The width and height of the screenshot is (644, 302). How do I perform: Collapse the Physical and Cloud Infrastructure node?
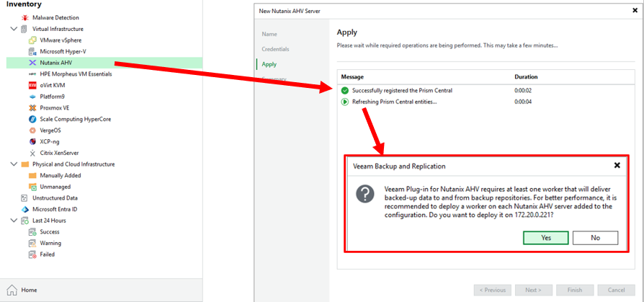click(x=14, y=164)
